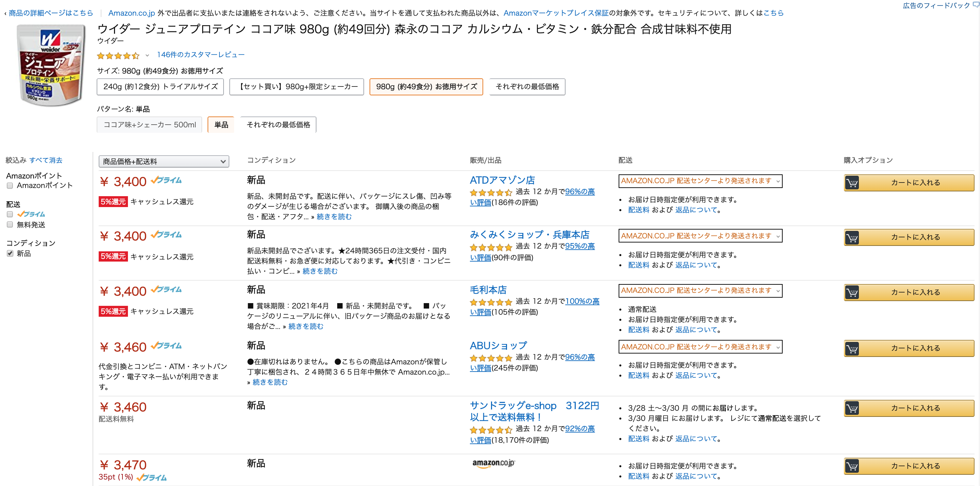Click ATDアマゾン店 seller star rating
Viewport: 980px width, 486px height.
pyautogui.click(x=491, y=192)
